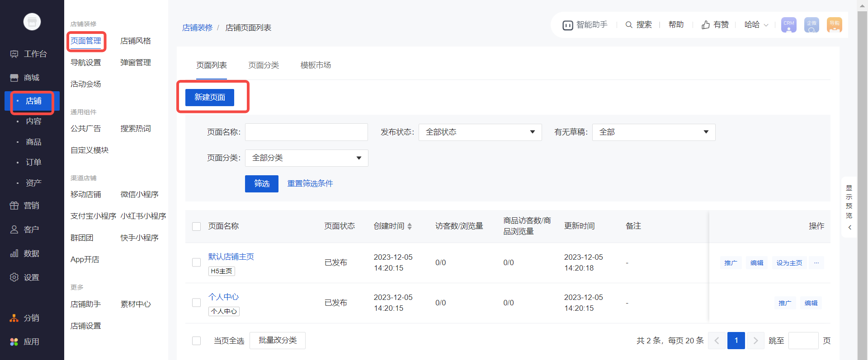Viewport: 868px width, 360px height.
Task: Open the 客户 customer icon
Action: pos(14,229)
